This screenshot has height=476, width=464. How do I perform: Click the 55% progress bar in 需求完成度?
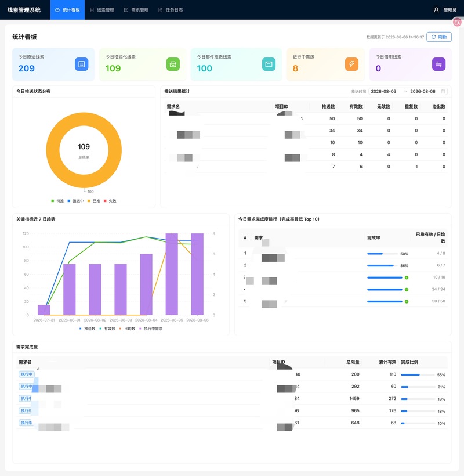(418, 374)
